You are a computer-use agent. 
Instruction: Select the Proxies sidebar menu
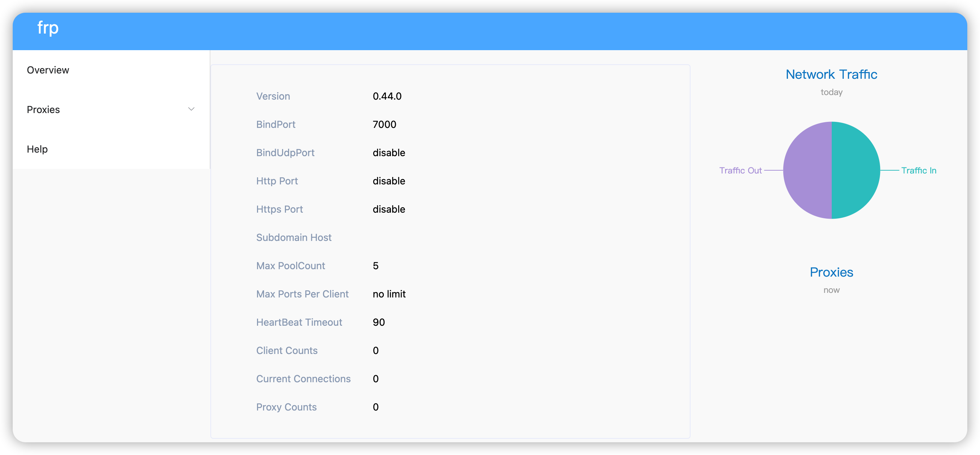click(x=43, y=110)
